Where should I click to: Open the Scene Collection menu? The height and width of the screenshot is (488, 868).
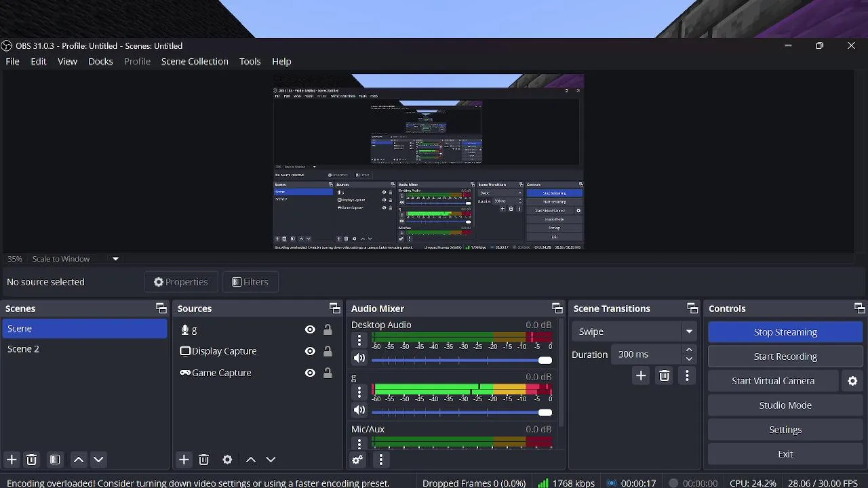(195, 61)
